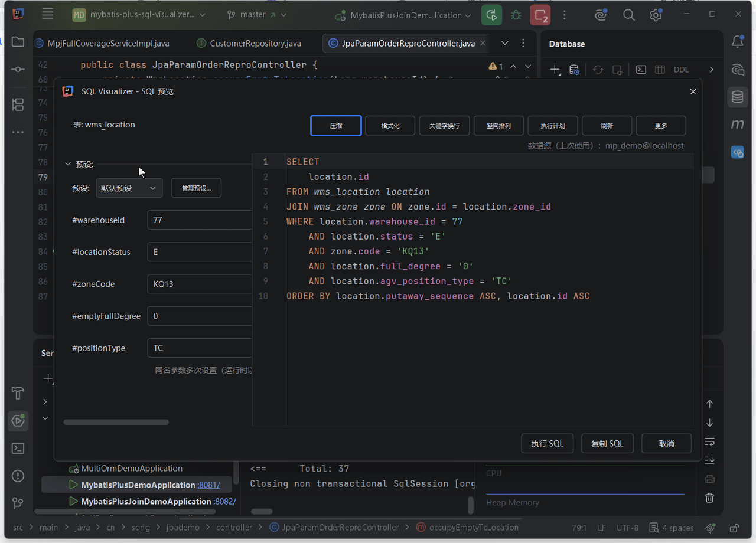Collapse the 预设 section
Image resolution: width=756 pixels, height=543 pixels.
tap(68, 164)
